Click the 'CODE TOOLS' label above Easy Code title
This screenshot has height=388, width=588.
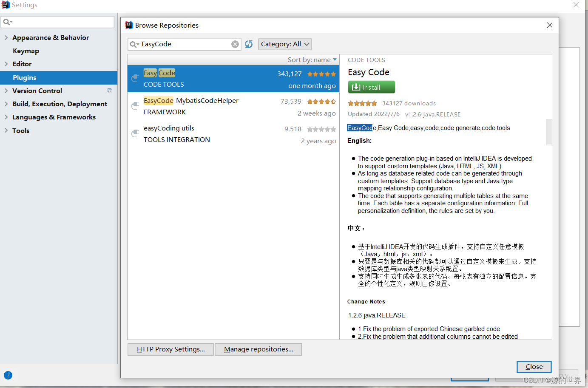point(366,60)
